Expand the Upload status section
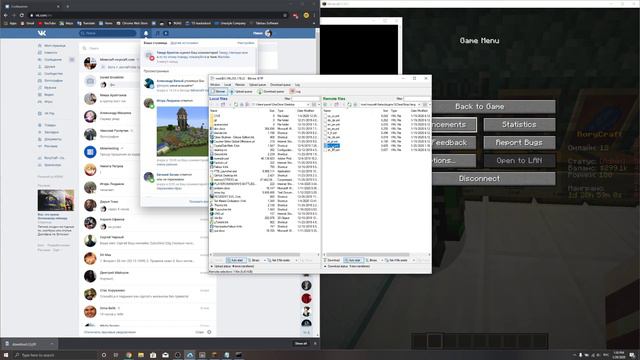 212,266
